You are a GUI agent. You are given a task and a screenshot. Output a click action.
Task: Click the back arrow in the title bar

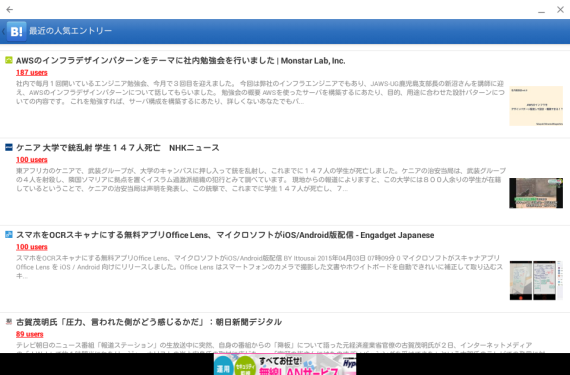9,9
